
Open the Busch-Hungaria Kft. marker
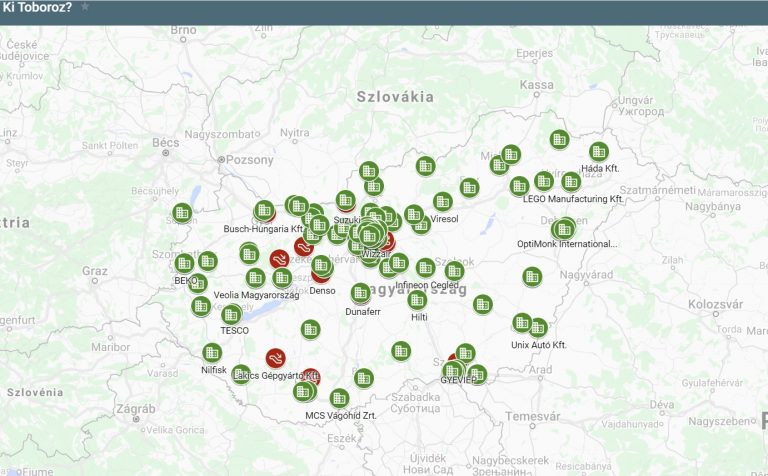click(264, 210)
